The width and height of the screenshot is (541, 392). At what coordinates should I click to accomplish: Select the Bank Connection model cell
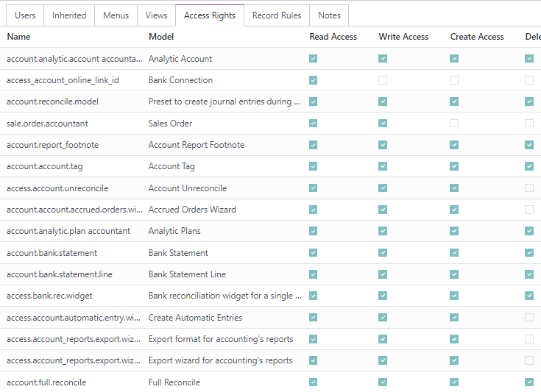(x=180, y=80)
